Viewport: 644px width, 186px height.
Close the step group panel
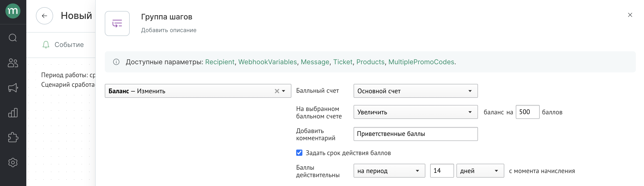[x=630, y=15]
